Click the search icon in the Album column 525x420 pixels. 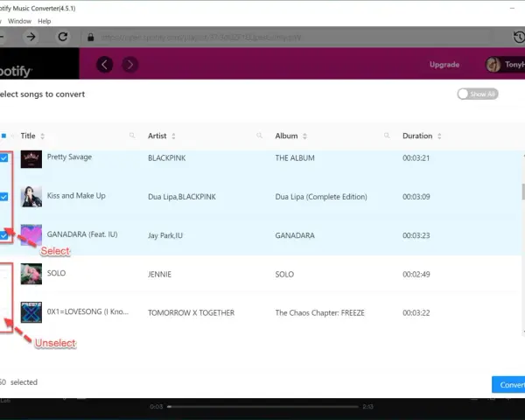pos(387,136)
